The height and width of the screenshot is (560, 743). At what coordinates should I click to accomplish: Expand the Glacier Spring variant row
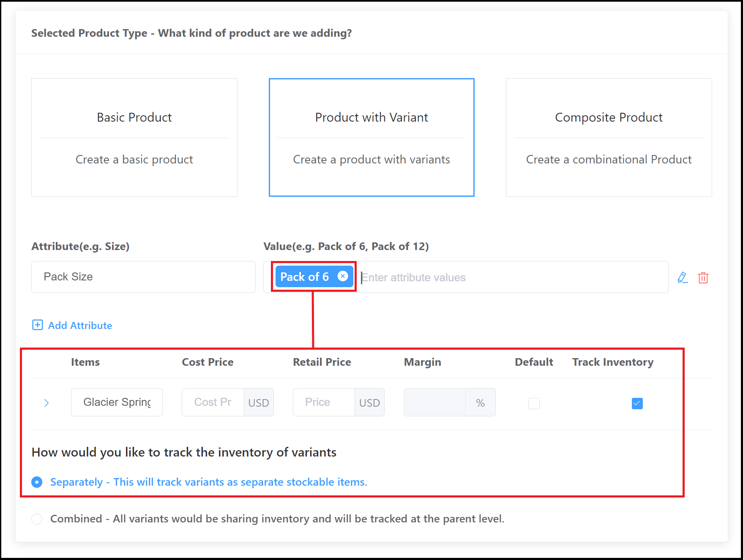[46, 403]
